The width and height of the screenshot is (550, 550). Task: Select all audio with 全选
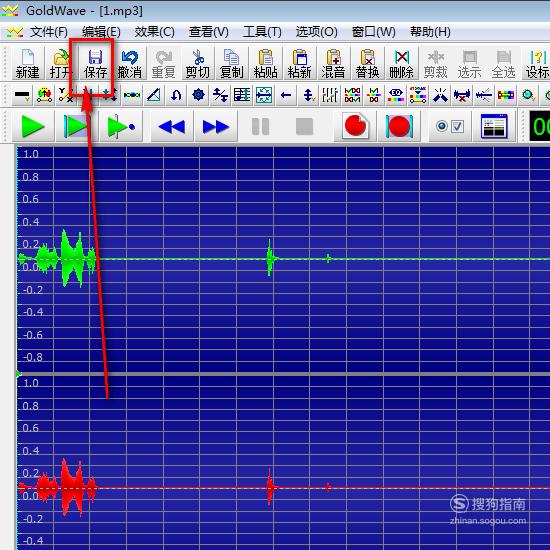click(x=503, y=64)
